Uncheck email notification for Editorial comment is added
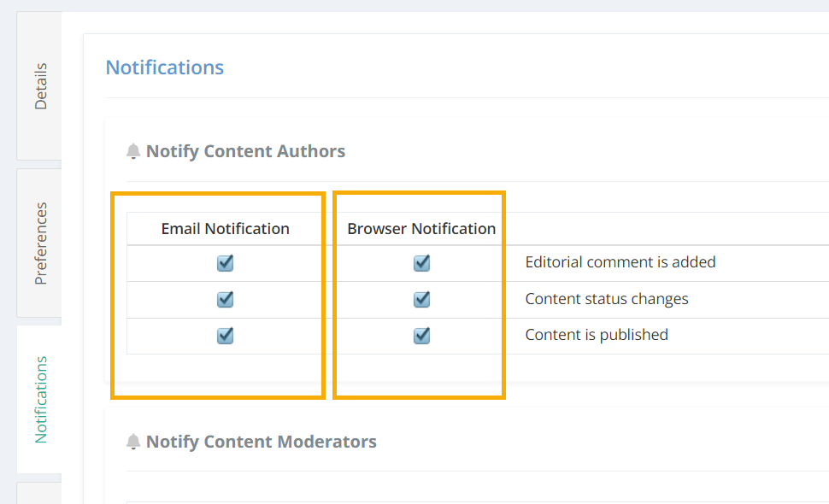This screenshot has height=504, width=829. [226, 262]
